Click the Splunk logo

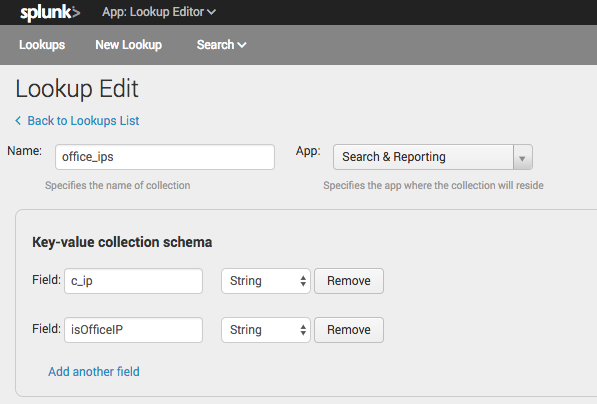(x=50, y=13)
